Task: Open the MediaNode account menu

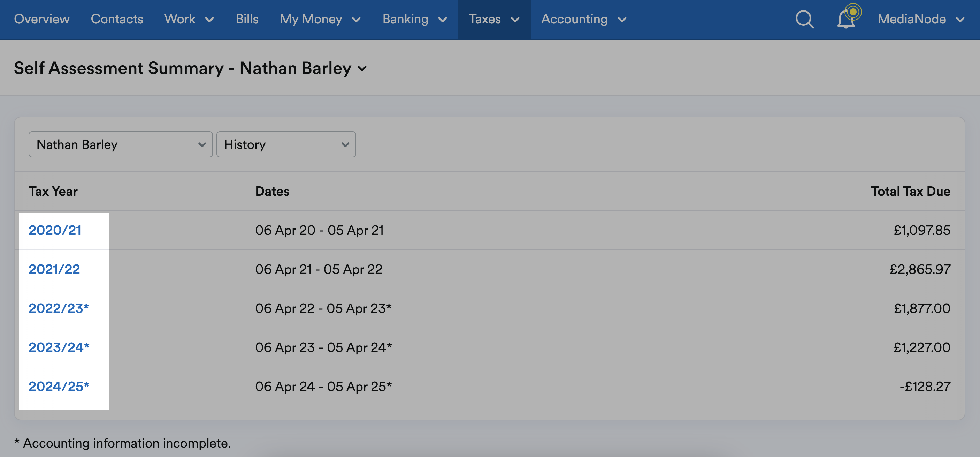Action: [x=921, y=19]
